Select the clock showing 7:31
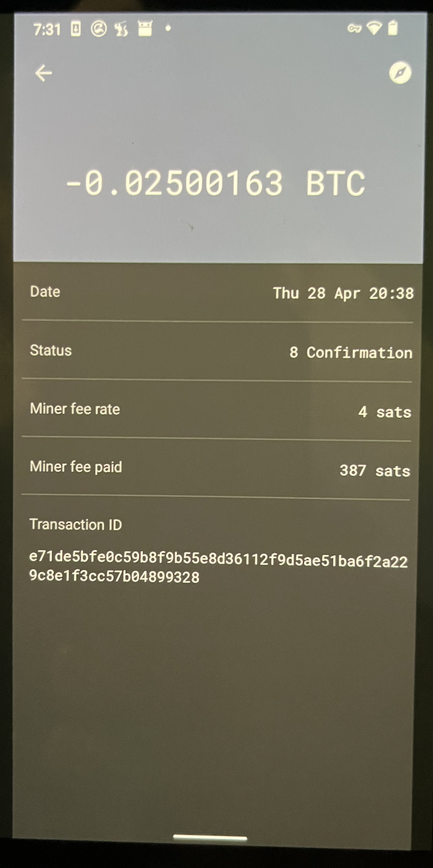 coord(47,29)
